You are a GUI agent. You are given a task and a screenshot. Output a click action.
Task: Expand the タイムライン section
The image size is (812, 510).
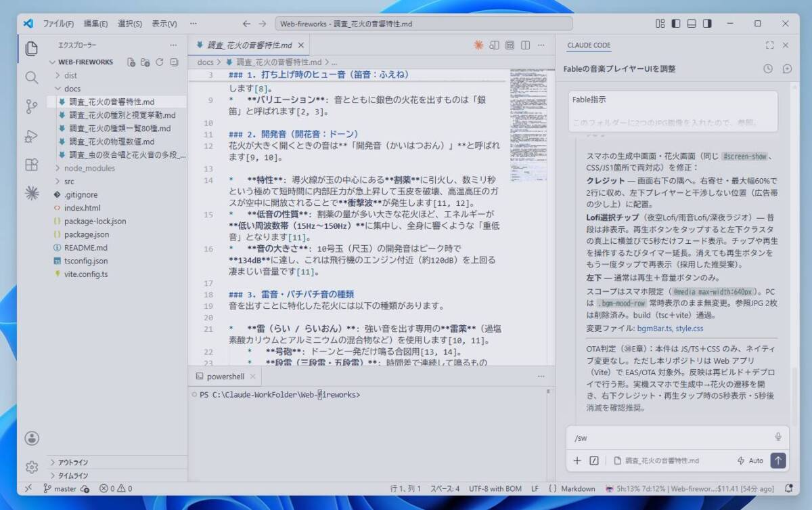pyautogui.click(x=117, y=475)
